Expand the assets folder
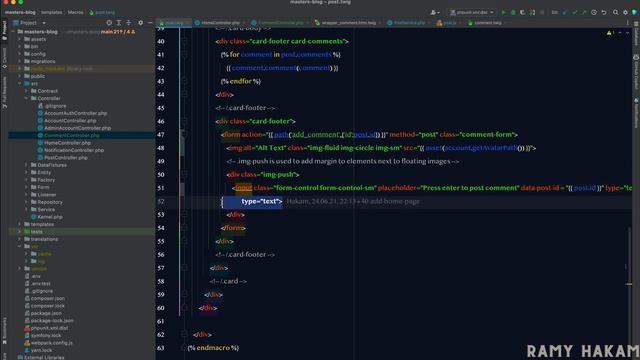 coord(19,39)
